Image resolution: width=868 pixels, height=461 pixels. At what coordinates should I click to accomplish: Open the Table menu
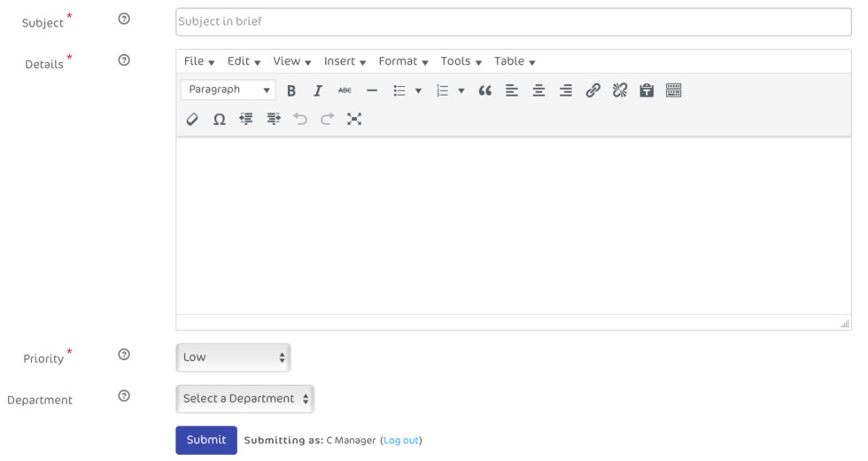(x=515, y=61)
